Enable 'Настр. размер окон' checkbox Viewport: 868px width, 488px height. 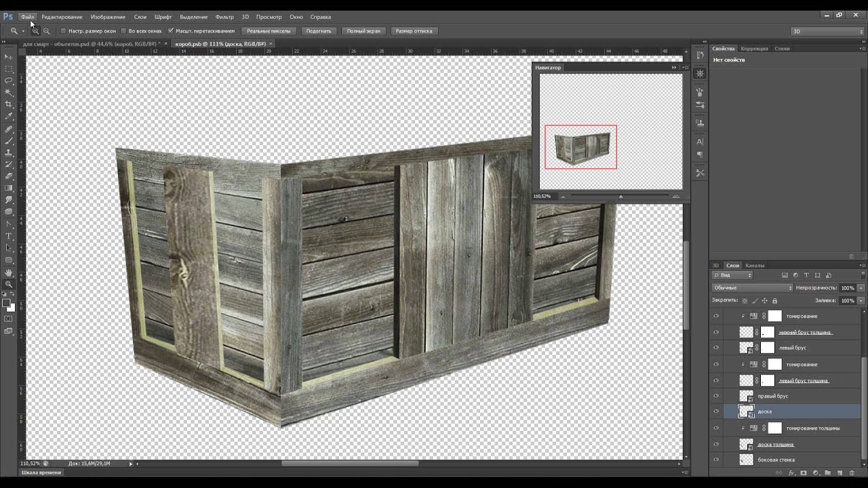tap(64, 30)
